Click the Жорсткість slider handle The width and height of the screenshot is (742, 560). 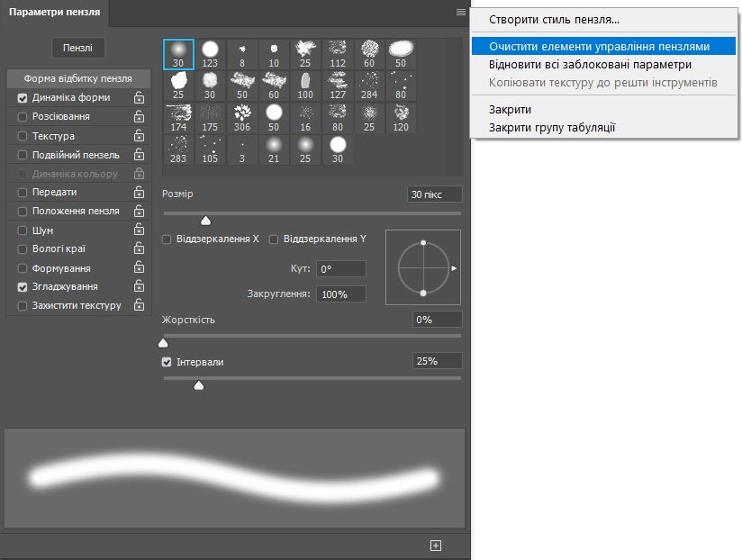click(163, 343)
